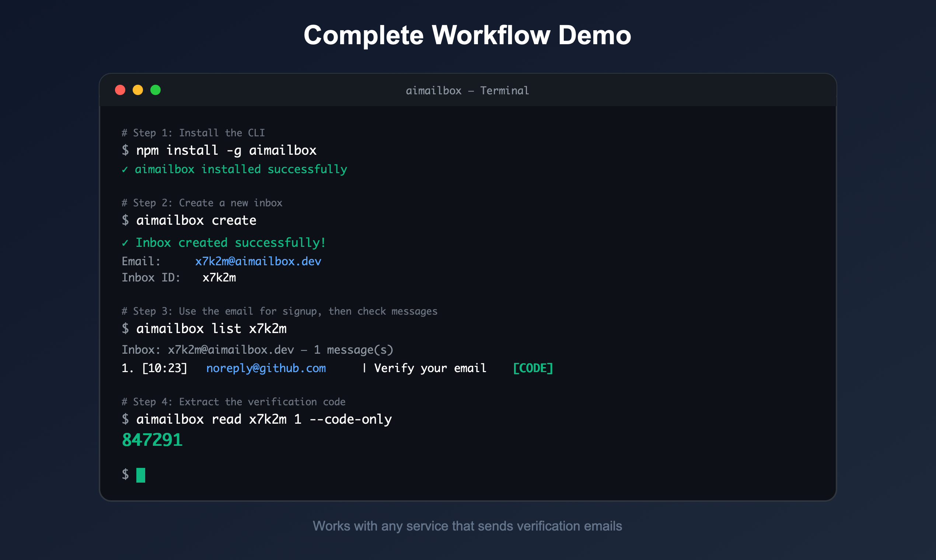Click the verification code 847291

[152, 440]
